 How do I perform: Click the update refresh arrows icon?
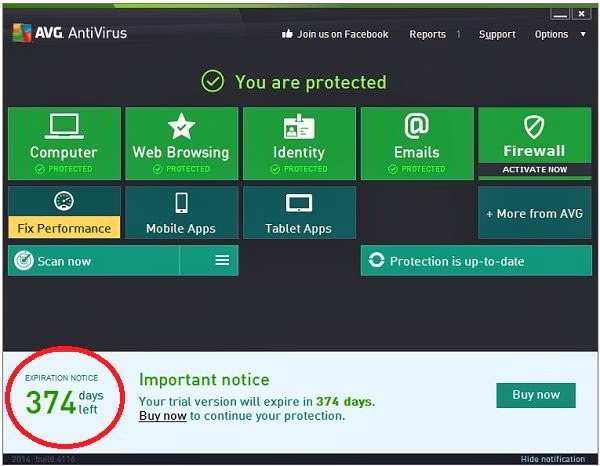[376, 260]
